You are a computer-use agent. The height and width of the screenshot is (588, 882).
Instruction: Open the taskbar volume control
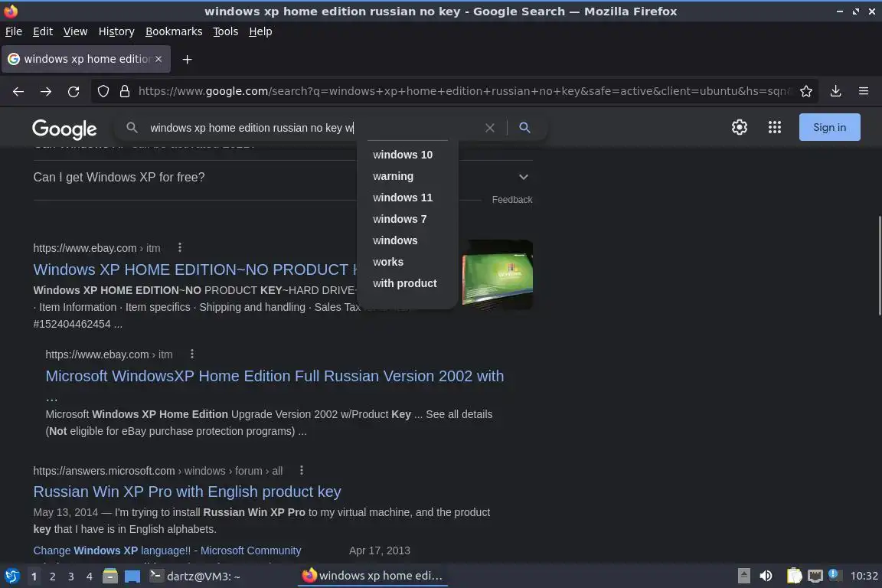[x=766, y=577]
